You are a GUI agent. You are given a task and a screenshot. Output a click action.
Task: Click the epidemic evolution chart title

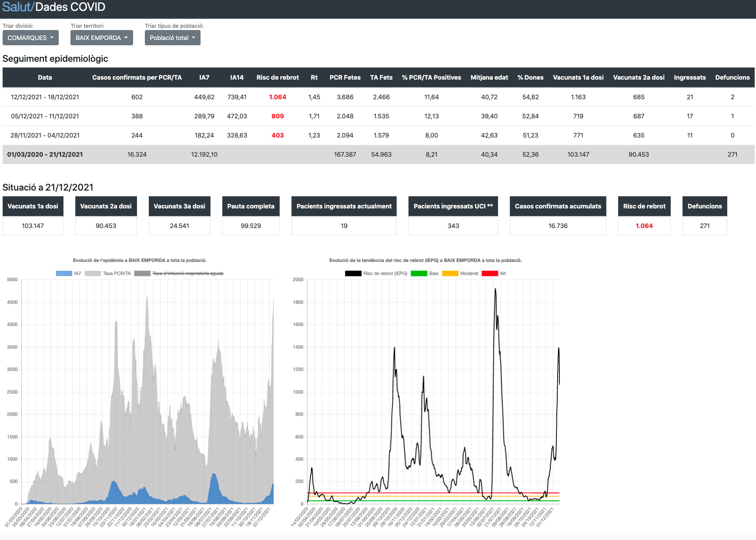pos(140,260)
